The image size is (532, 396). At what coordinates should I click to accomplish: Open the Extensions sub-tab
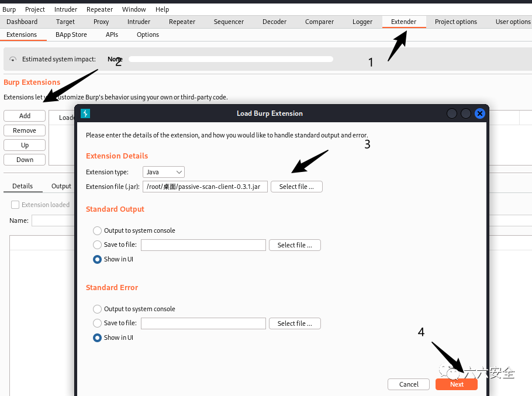click(22, 35)
